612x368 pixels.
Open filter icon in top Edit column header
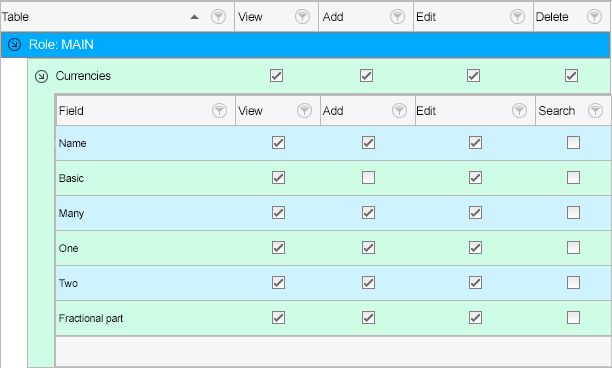tap(517, 17)
